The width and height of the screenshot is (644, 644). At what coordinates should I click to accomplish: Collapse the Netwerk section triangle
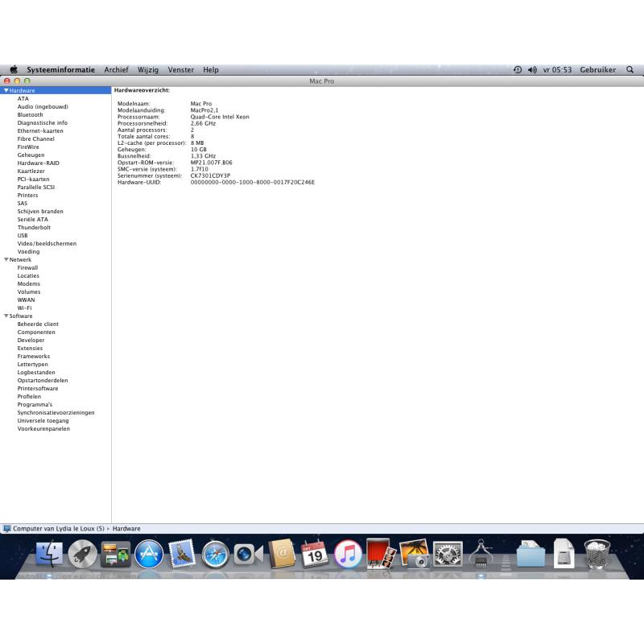[6, 259]
